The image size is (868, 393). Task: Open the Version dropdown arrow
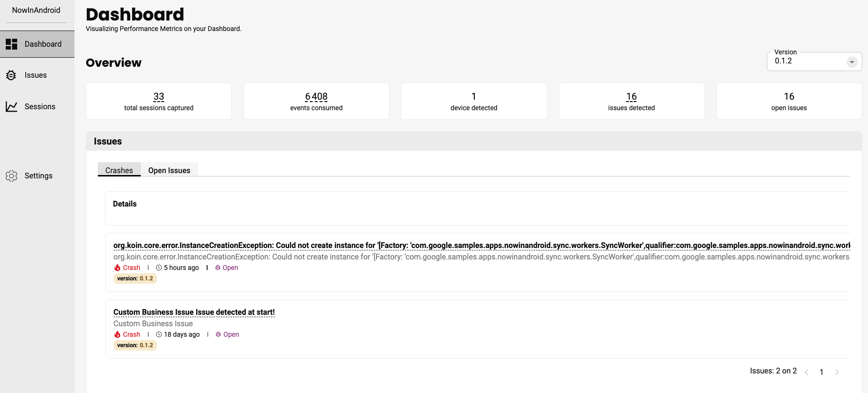click(852, 62)
